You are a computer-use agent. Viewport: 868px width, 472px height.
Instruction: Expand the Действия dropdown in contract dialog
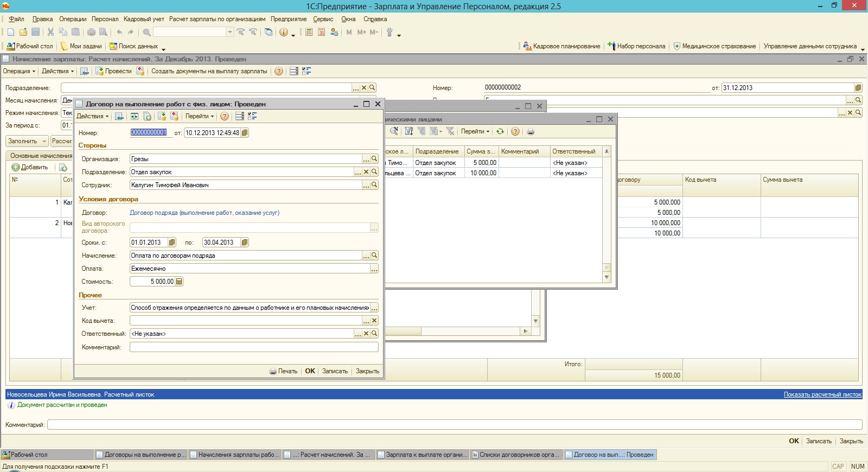92,116
